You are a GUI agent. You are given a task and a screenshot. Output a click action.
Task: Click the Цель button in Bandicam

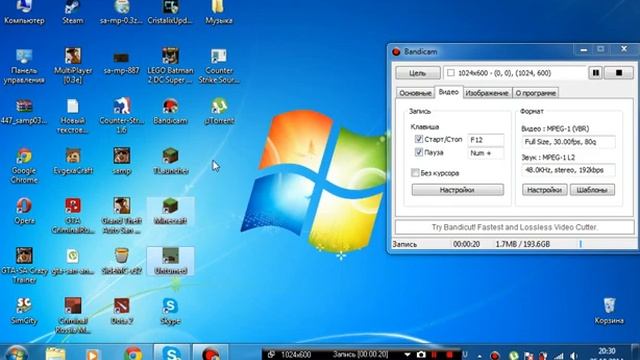(x=418, y=73)
